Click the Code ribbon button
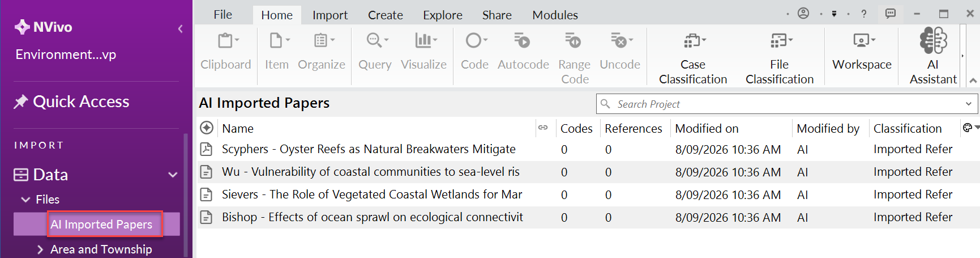 474,52
